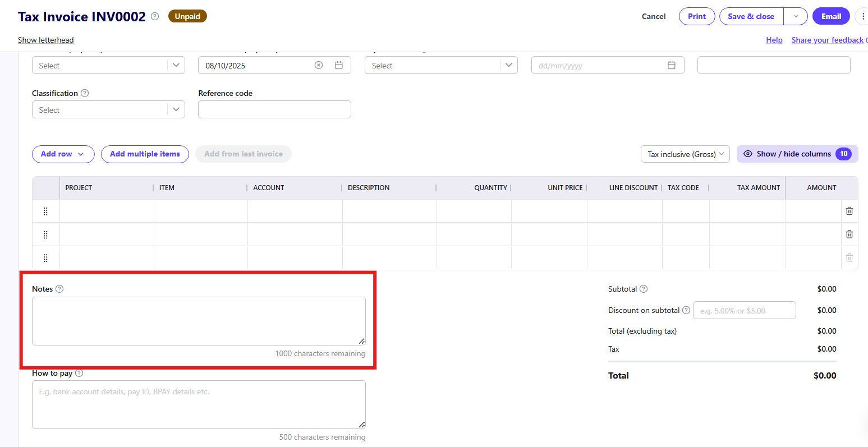Click in the Notes text area
Image resolution: width=868 pixels, height=447 pixels.
click(199, 321)
